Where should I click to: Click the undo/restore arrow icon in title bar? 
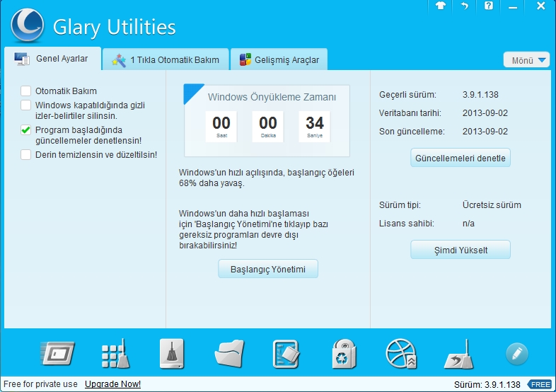click(x=464, y=6)
